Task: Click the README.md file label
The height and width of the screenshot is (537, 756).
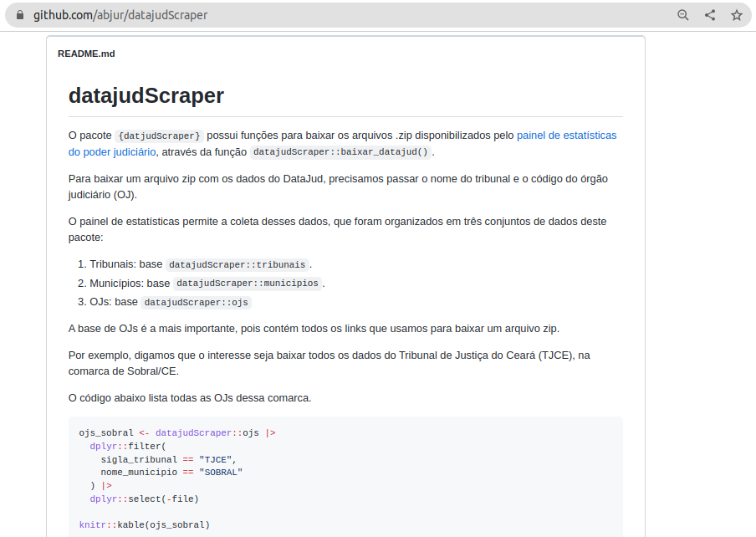Action: tap(86, 54)
